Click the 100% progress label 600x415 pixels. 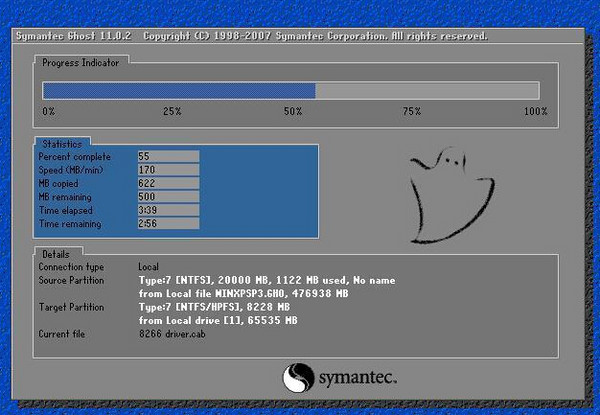(x=535, y=111)
